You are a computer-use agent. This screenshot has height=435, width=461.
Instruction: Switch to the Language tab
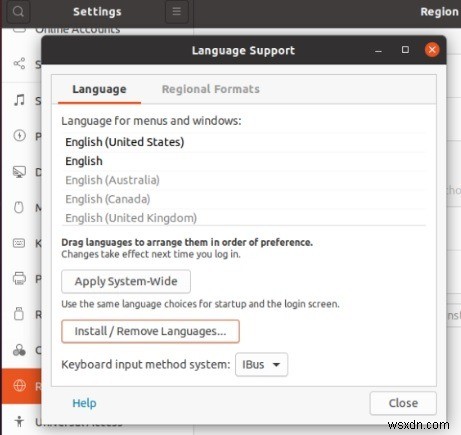point(99,89)
